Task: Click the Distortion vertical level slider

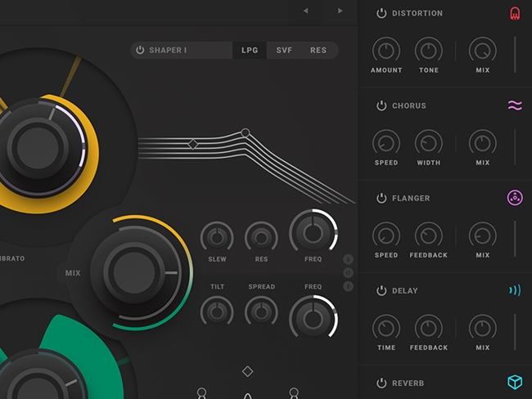Action: [515, 54]
